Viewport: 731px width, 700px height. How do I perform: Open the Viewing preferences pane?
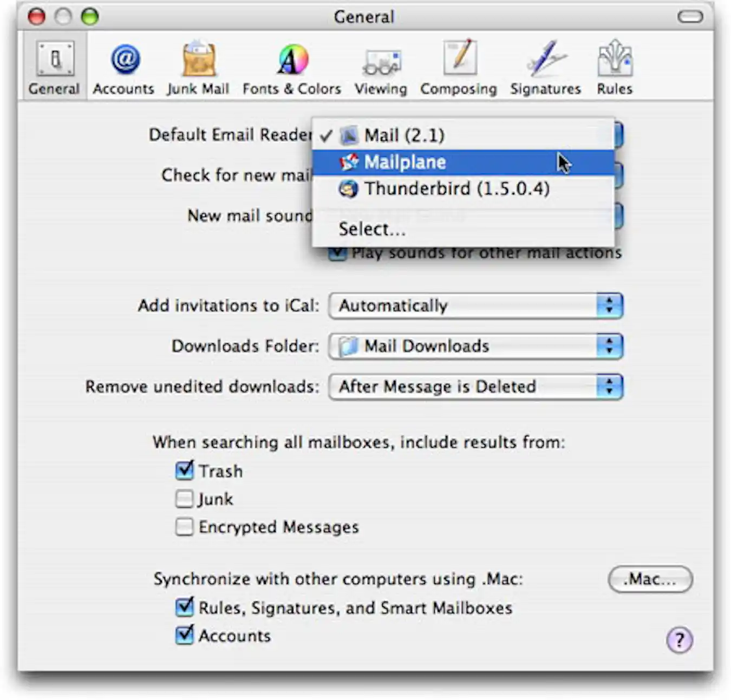[x=381, y=66]
